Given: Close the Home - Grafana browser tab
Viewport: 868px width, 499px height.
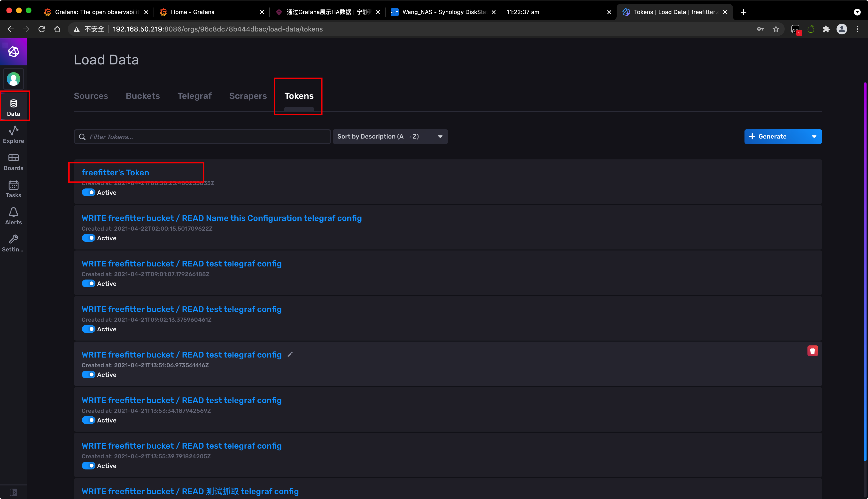Looking at the screenshot, I should point(262,12).
